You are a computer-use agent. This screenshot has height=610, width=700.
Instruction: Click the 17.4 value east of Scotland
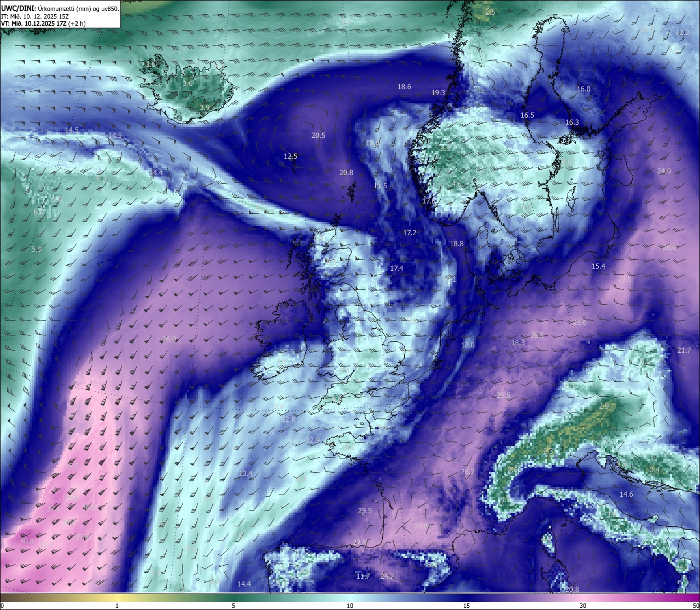(x=396, y=268)
